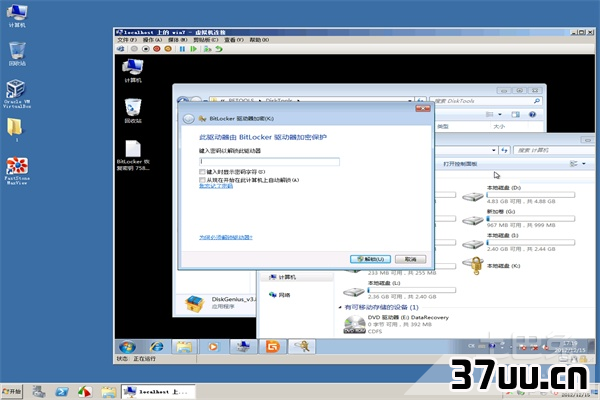The width and height of the screenshot is (600, 400).
Task: Click host desktop 计算机 icon
Action: pos(17,16)
